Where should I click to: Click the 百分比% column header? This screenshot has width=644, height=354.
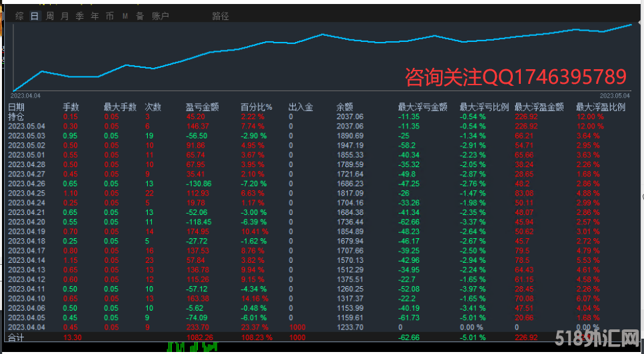coord(256,106)
